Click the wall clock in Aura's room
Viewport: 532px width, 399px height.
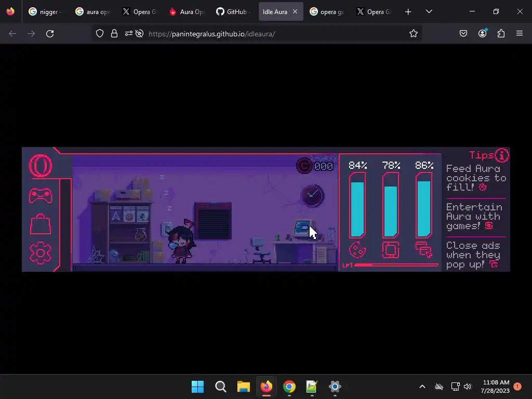click(312, 196)
